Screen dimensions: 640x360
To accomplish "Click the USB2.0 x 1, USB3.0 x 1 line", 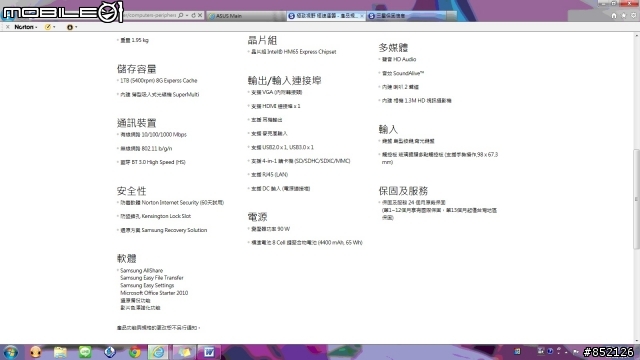I will pyautogui.click(x=282, y=147).
